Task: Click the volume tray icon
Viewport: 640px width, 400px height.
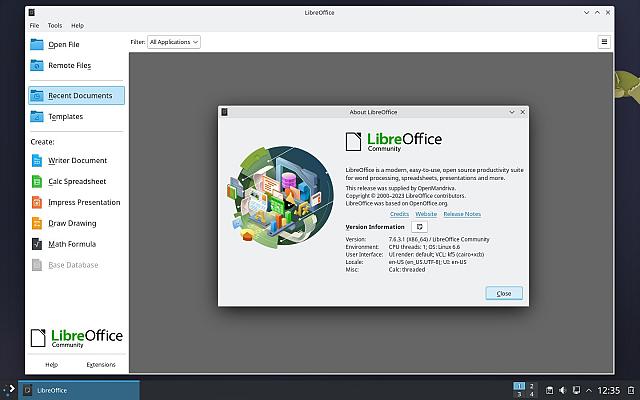Action: click(x=562, y=391)
